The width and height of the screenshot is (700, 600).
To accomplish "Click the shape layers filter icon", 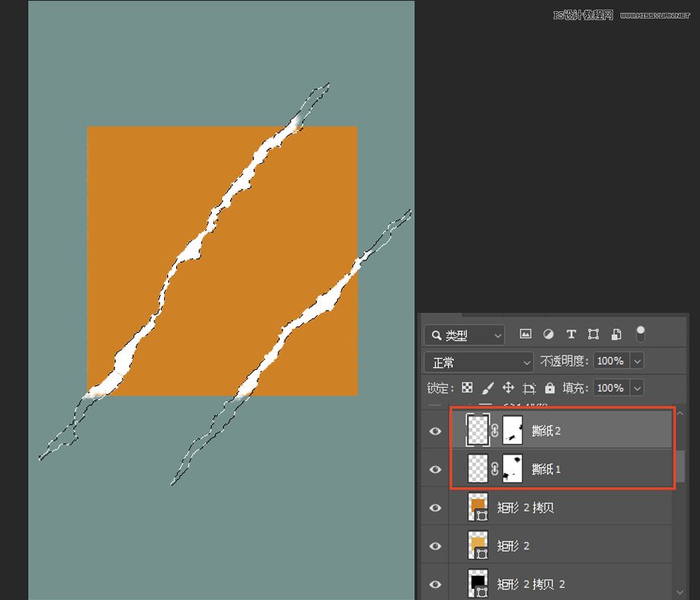I will 594,334.
